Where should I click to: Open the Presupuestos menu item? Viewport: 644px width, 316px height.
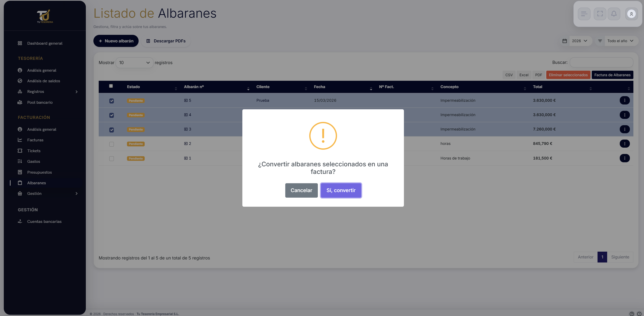pos(39,172)
